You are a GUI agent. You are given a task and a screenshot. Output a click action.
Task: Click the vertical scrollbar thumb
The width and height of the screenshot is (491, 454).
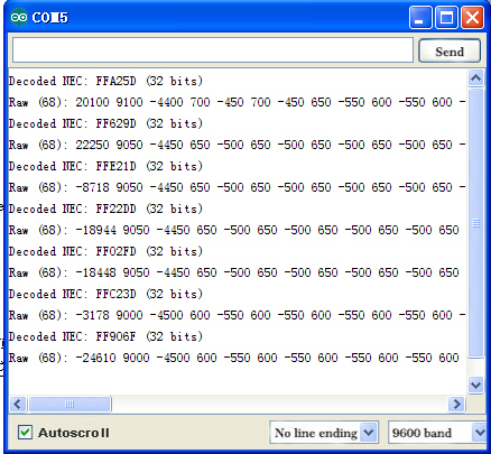coord(476,223)
